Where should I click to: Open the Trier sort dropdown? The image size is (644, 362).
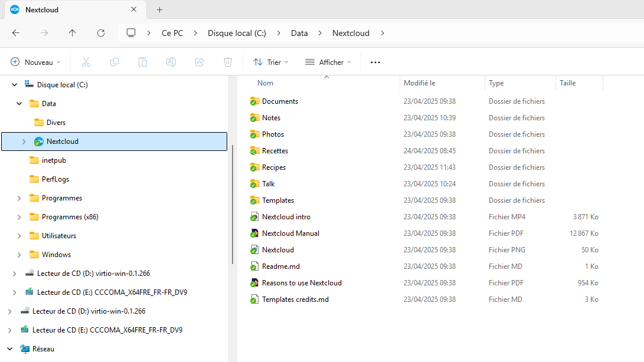270,62
